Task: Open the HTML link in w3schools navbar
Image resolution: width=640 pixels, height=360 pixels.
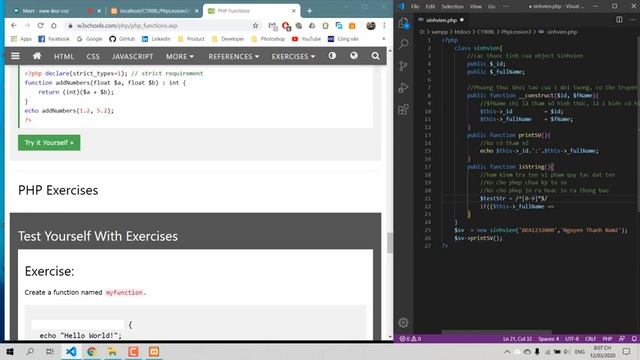Action: coord(64,56)
